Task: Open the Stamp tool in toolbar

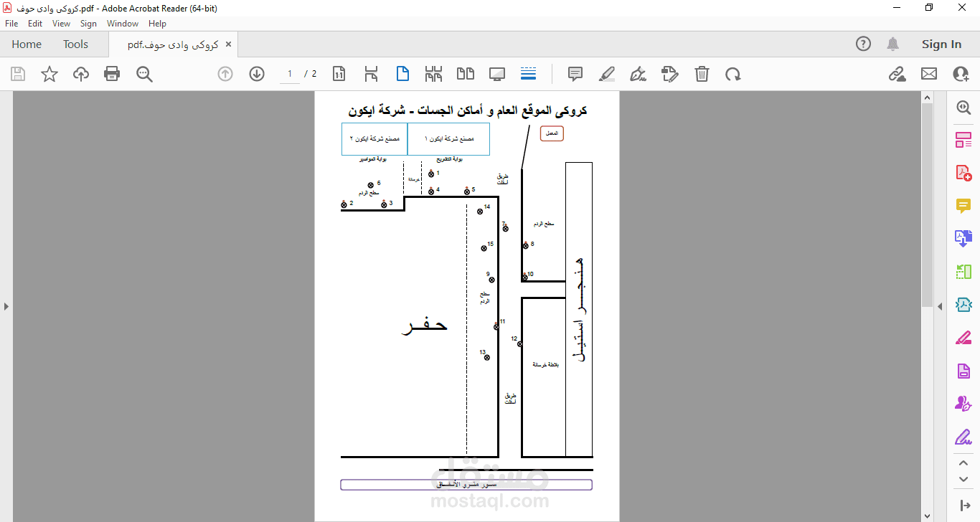Action: pos(670,74)
